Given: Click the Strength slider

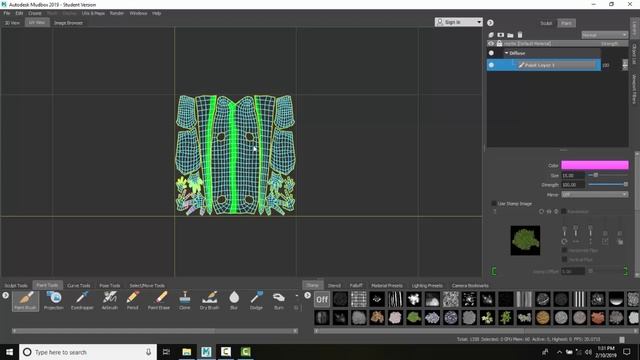Looking at the screenshot, I should click(607, 184).
